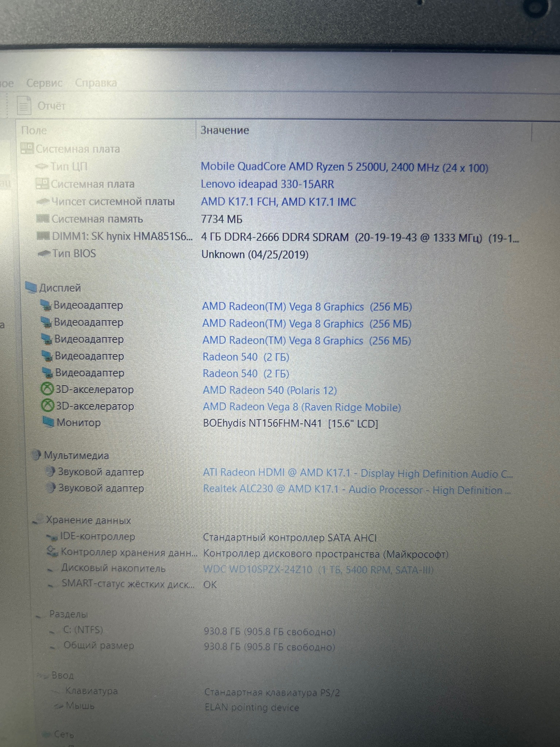Click the Тип ЦП processor icon

click(x=42, y=166)
